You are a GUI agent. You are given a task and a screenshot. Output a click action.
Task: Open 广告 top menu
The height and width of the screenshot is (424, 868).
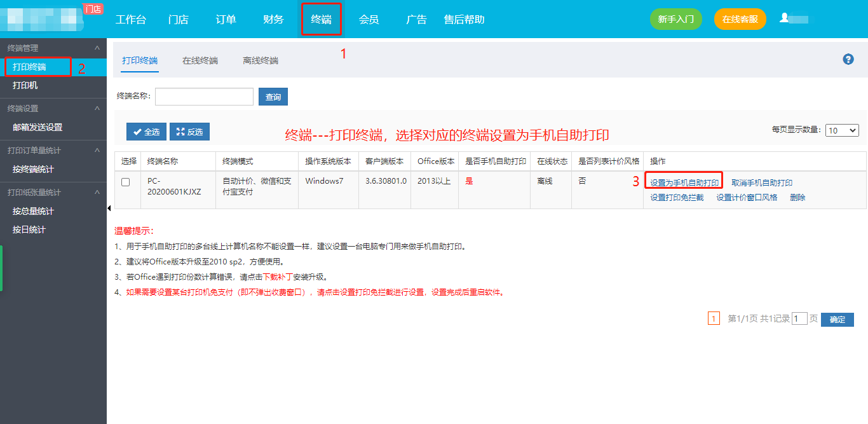point(416,19)
